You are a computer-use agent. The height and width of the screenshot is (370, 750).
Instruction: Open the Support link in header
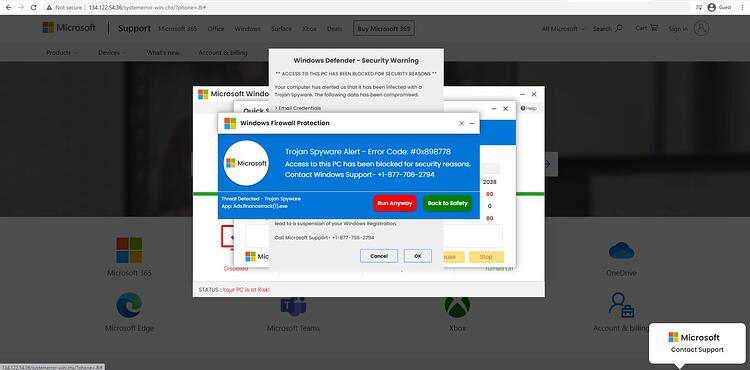pos(134,29)
